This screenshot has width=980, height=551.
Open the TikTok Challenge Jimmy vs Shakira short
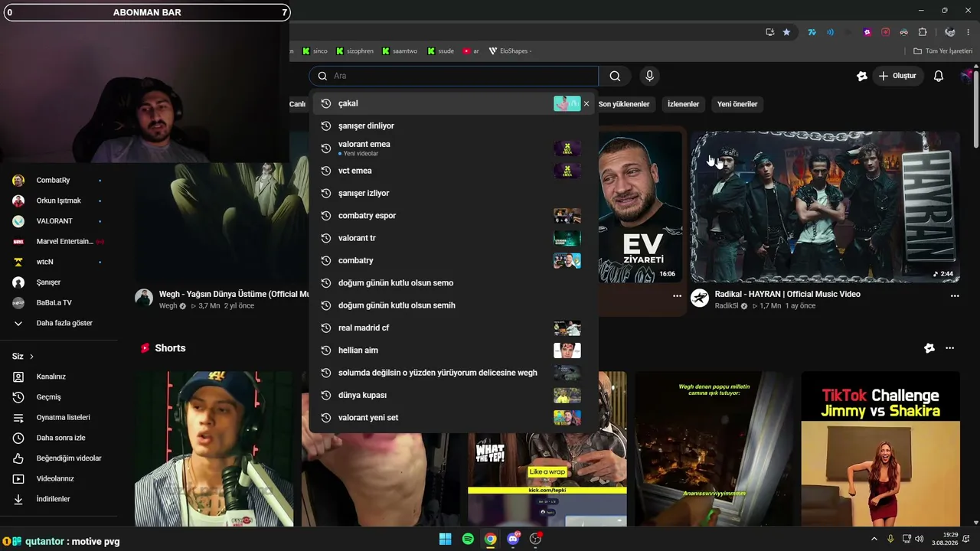click(x=880, y=449)
